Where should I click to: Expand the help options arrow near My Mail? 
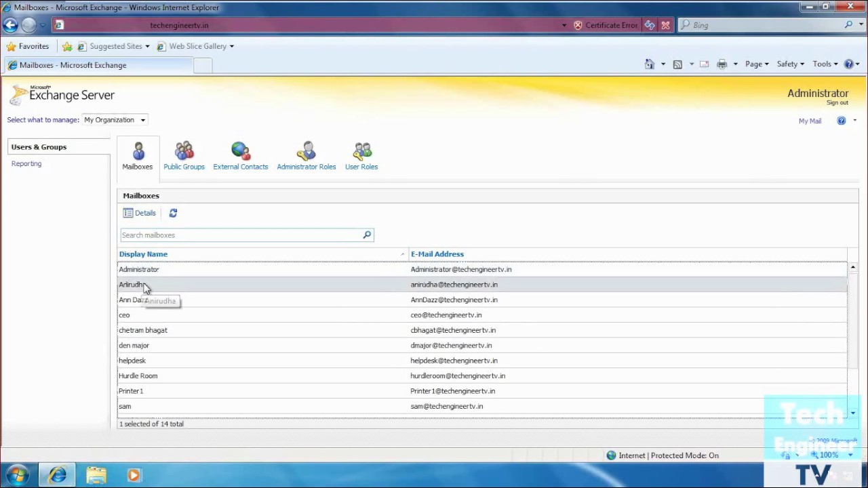coord(854,121)
